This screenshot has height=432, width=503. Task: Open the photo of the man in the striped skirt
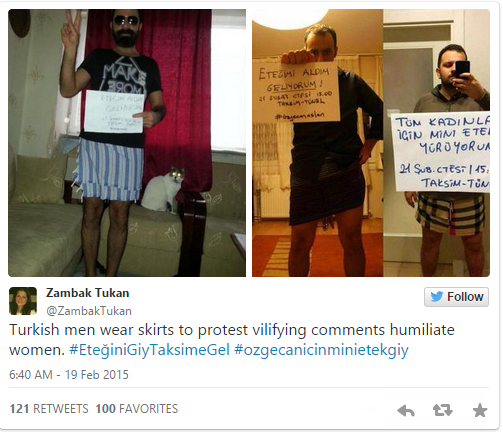point(127,143)
